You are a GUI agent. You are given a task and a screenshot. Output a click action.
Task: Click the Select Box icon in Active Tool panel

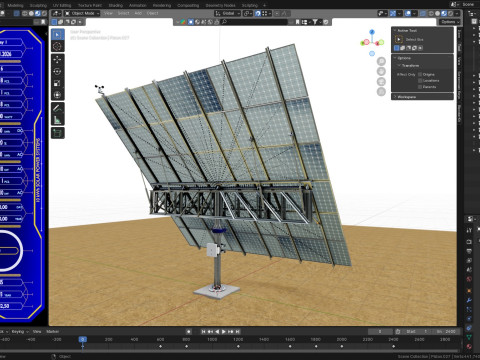click(x=399, y=39)
